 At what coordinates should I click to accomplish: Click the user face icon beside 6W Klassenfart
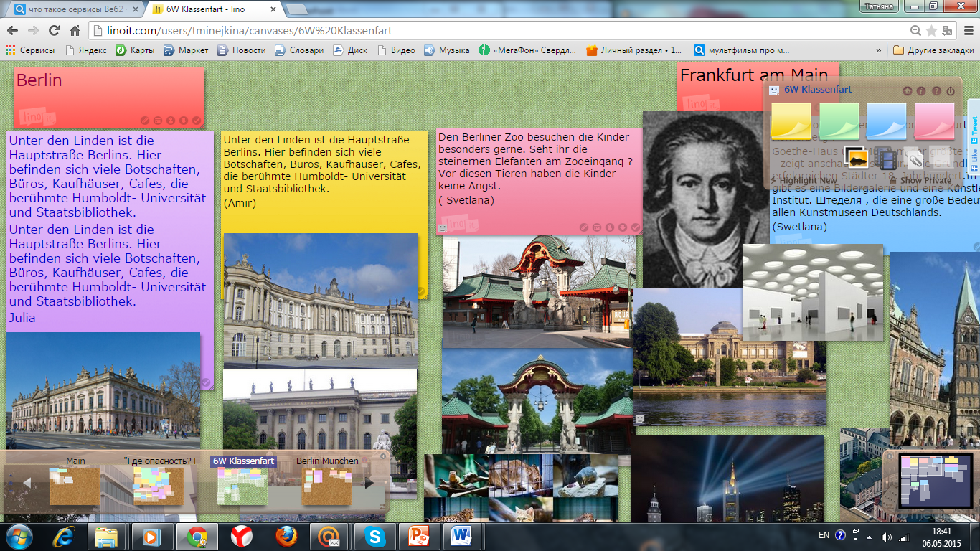point(774,90)
